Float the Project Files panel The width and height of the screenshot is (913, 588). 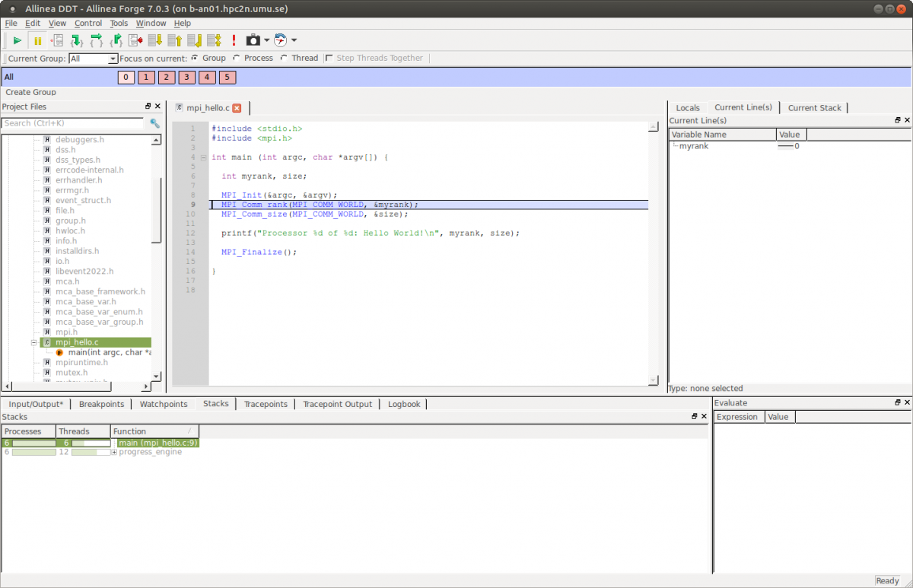(x=148, y=106)
